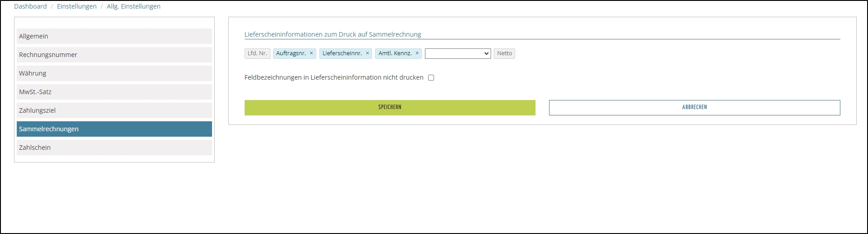Select the MwSt.-Satz menu entry
Screen dimensions: 868x234
pyautogui.click(x=114, y=92)
